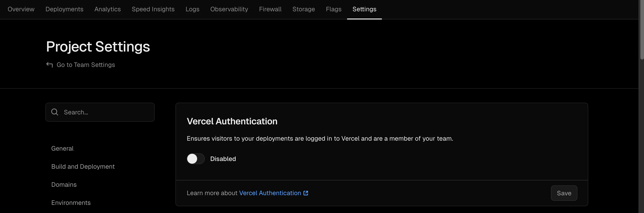Go to the Analytics tab
644x213 pixels.
coord(107,9)
